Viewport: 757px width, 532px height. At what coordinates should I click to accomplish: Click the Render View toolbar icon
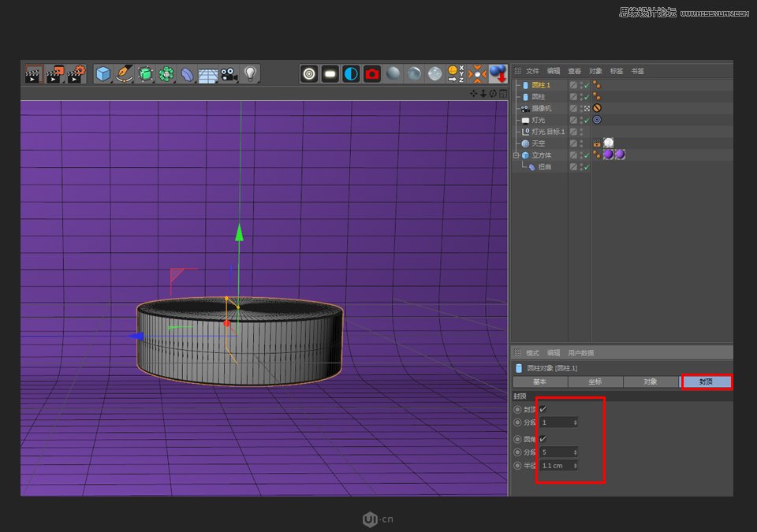click(x=308, y=73)
